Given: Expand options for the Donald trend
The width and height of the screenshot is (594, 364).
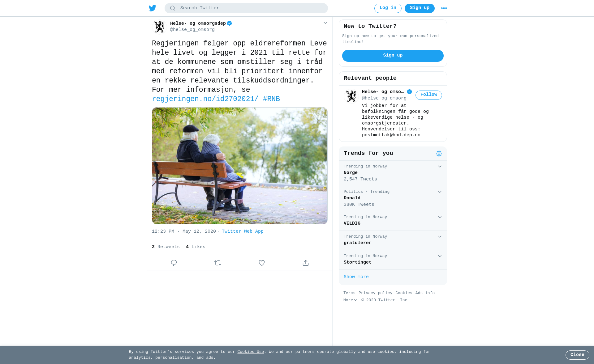Looking at the screenshot, I should click(440, 192).
